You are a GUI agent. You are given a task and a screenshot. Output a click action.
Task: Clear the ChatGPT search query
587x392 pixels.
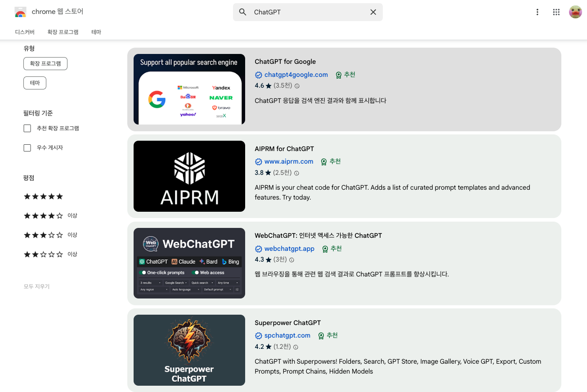pos(373,12)
